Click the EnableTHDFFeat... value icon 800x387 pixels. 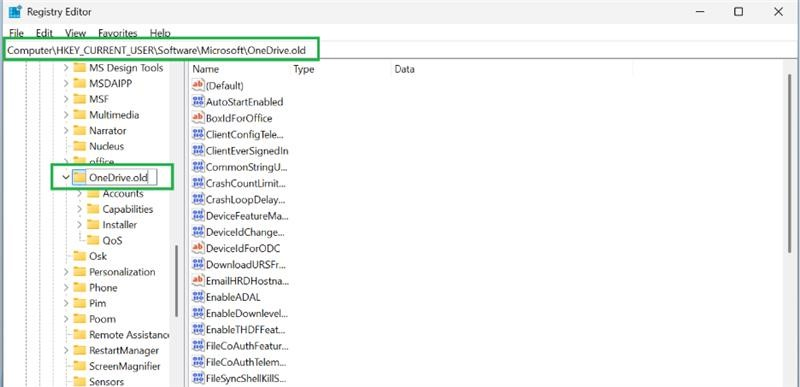click(198, 329)
